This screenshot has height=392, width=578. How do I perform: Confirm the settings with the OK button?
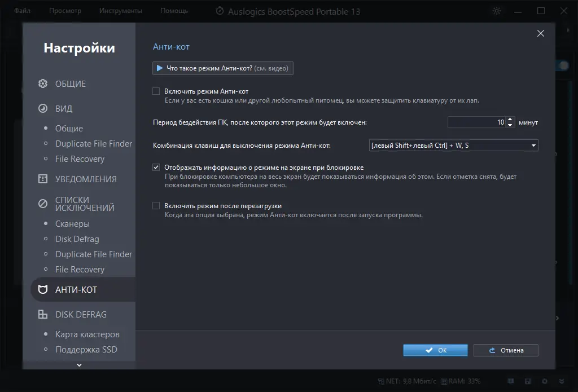[x=435, y=350]
